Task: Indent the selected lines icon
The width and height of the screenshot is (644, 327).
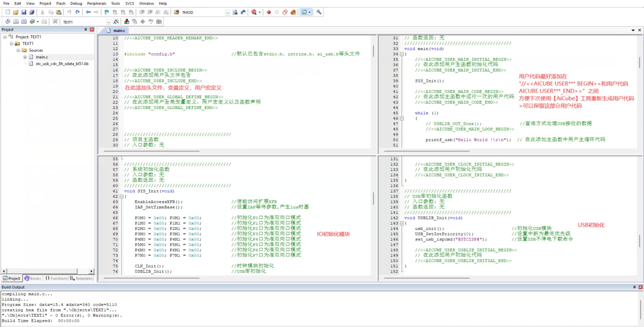Action: pyautogui.click(x=142, y=12)
